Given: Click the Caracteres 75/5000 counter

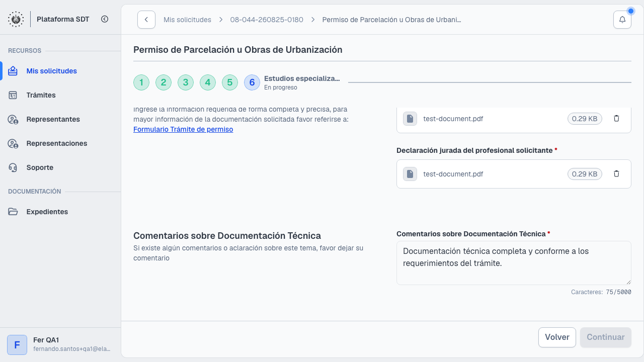Looking at the screenshot, I should [601, 292].
